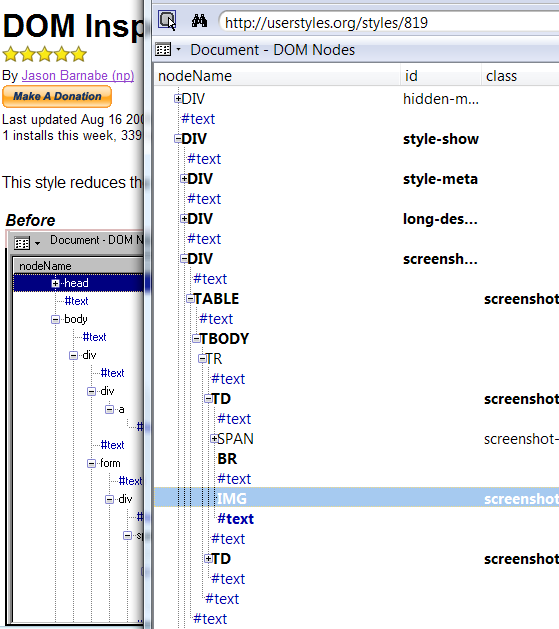Viewport: 559px width, 629px height.
Task: Select the style-show id cell
Action: coord(441,139)
